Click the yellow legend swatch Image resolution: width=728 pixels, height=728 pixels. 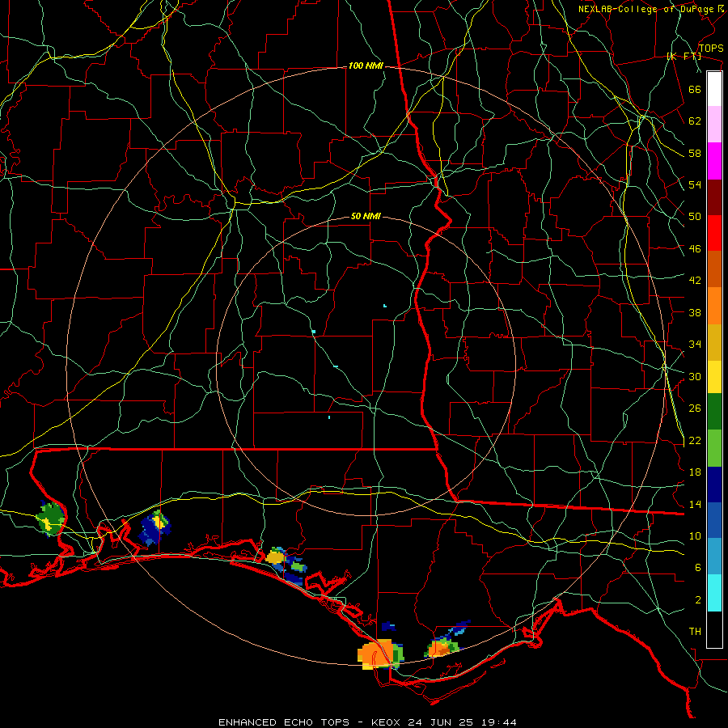(714, 377)
